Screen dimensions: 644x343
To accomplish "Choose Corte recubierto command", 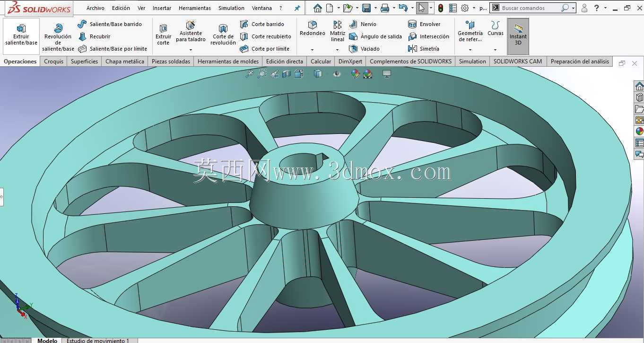I will 266,36.
